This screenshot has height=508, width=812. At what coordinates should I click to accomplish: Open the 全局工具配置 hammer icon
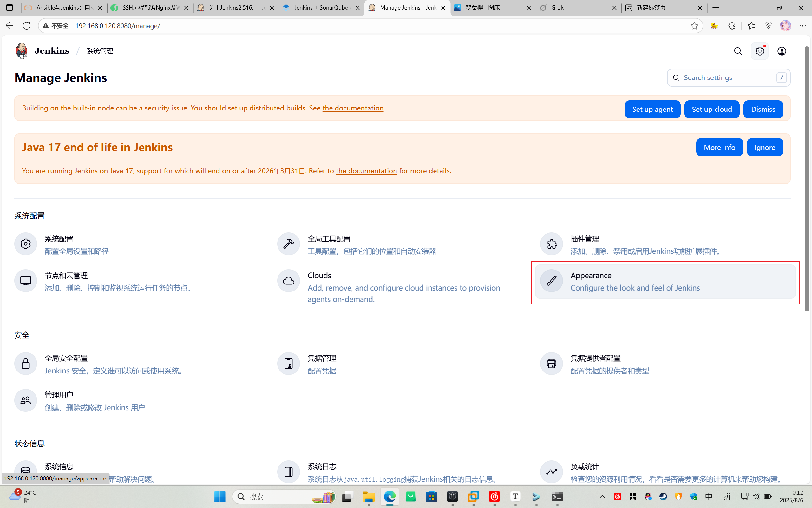288,244
